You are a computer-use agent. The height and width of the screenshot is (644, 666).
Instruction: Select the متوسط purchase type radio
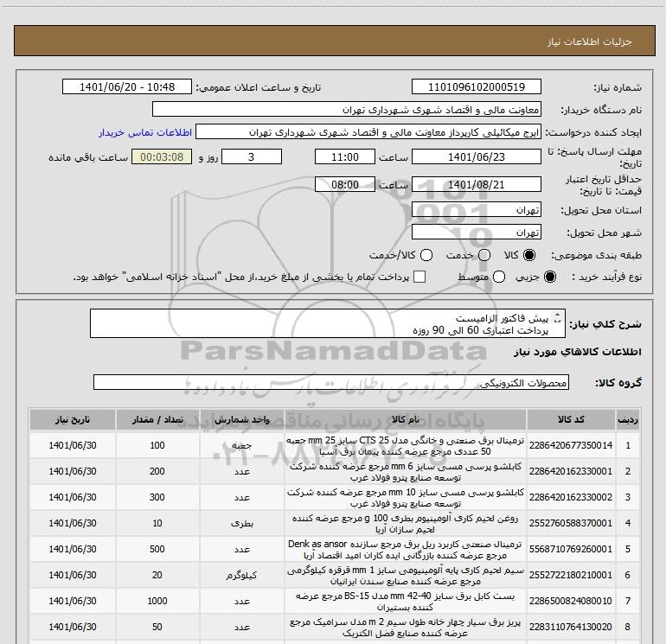(499, 277)
